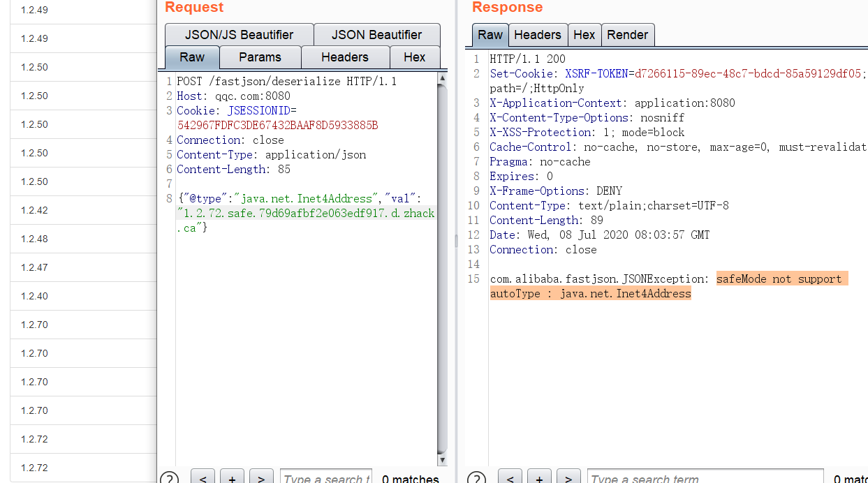Click 'X-Frame-Options: DENY' response header

point(556,191)
